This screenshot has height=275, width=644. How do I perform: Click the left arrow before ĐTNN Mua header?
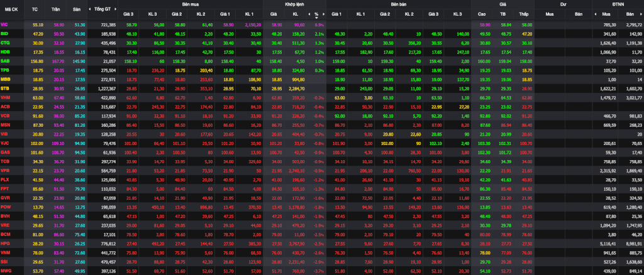596,14
